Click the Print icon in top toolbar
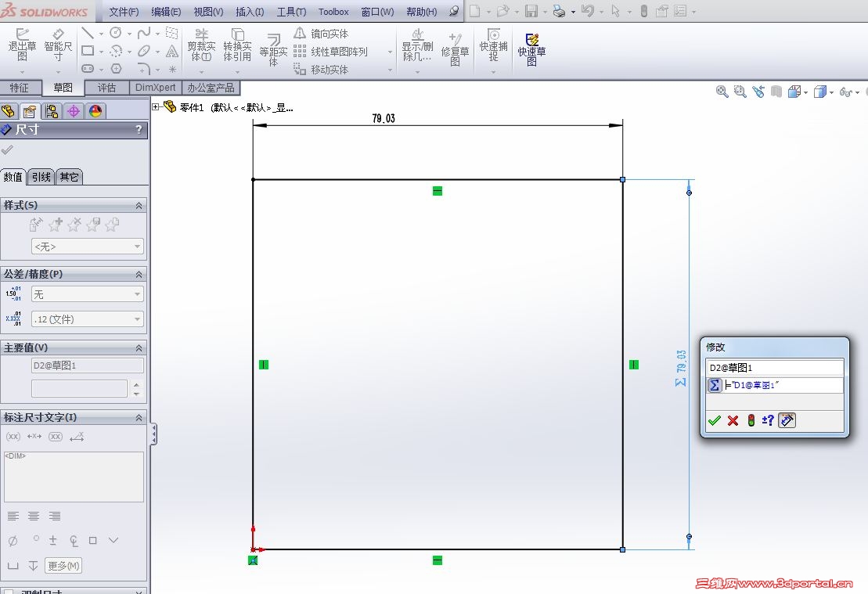Image resolution: width=868 pixels, height=594 pixels. (560, 11)
